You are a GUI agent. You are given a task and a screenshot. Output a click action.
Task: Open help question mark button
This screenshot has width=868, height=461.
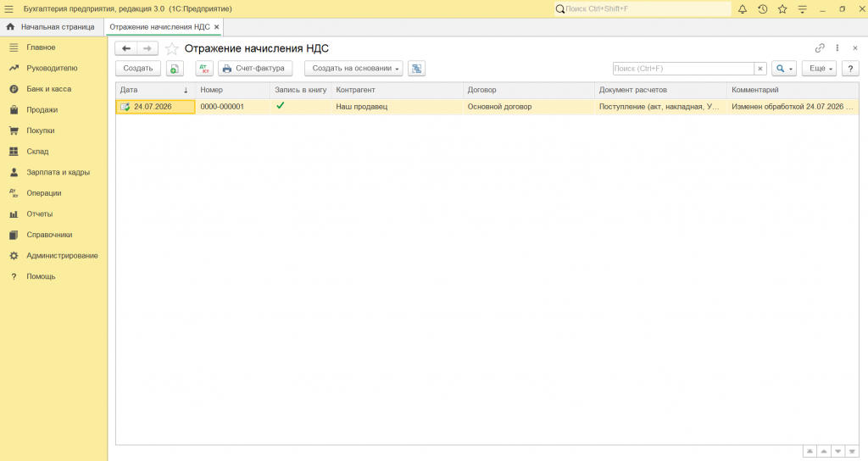[850, 69]
